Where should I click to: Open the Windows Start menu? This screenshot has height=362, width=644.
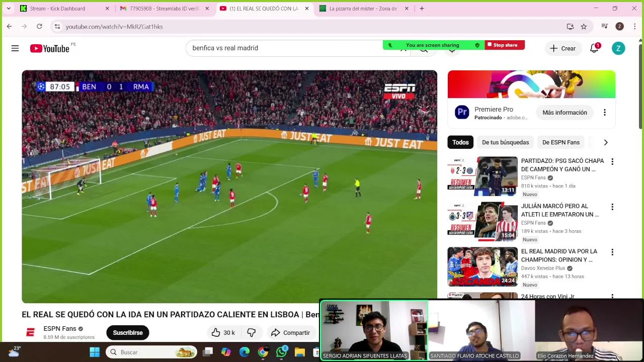tap(95, 352)
